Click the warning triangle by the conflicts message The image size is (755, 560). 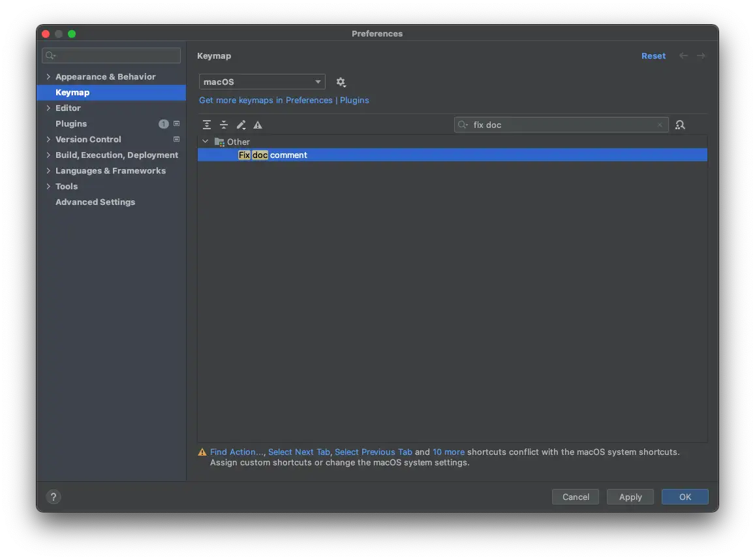tap(202, 452)
